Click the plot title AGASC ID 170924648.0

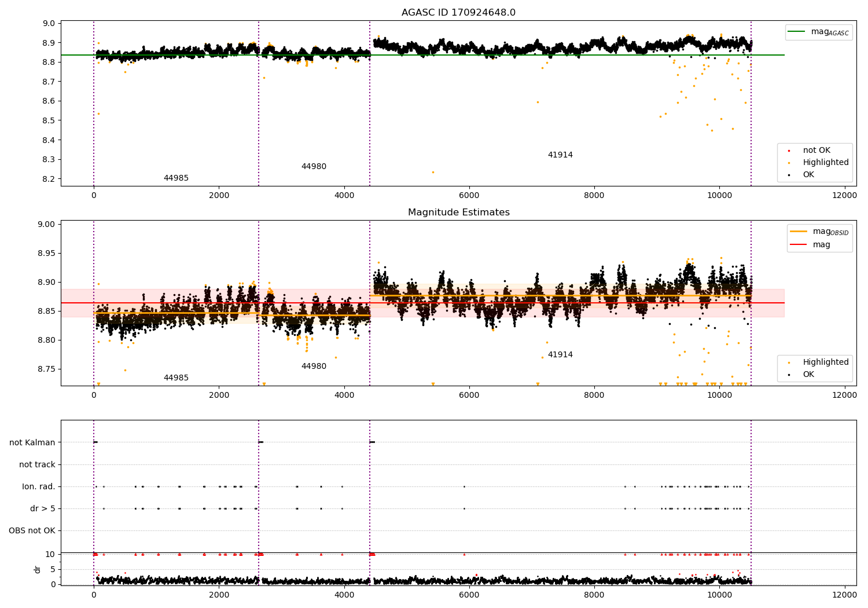point(458,12)
